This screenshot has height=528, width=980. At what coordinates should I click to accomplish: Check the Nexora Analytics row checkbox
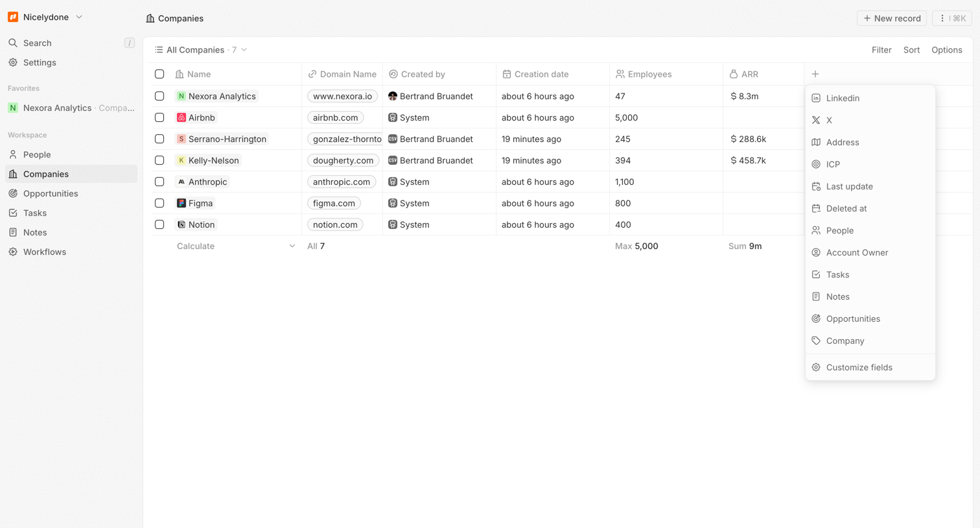159,96
